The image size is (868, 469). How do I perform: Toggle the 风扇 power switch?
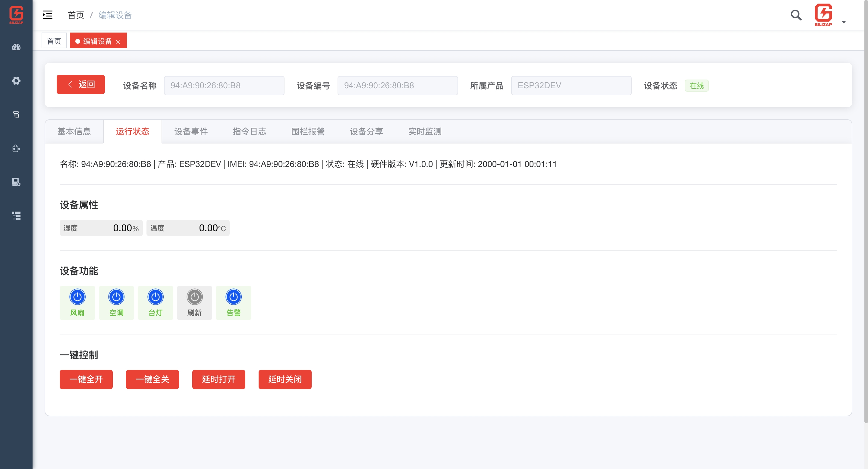(77, 297)
